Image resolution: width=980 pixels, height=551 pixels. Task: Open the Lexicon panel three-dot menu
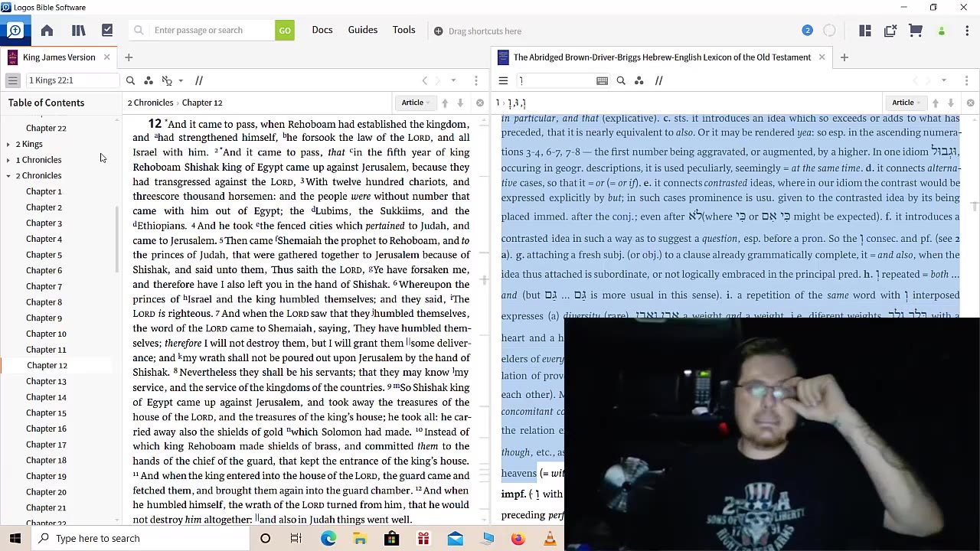tap(966, 80)
